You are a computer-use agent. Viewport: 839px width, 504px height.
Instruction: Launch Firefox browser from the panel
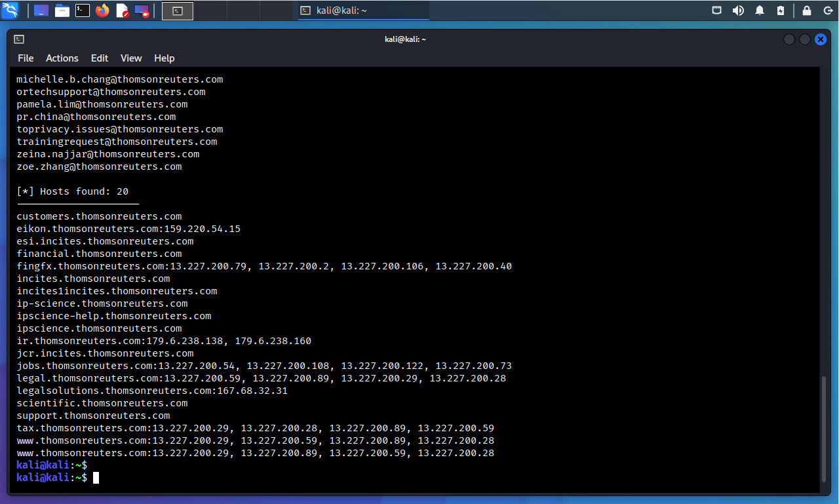coord(102,10)
